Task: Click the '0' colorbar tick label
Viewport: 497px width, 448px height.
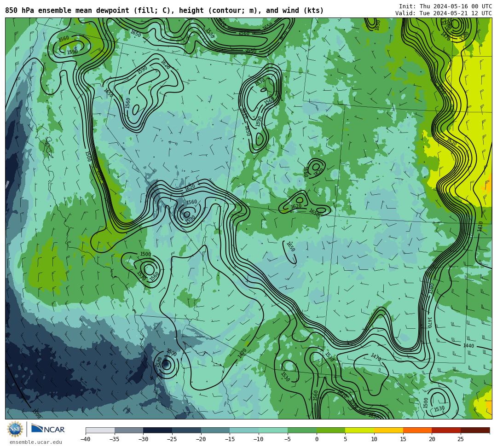Action: click(x=316, y=439)
